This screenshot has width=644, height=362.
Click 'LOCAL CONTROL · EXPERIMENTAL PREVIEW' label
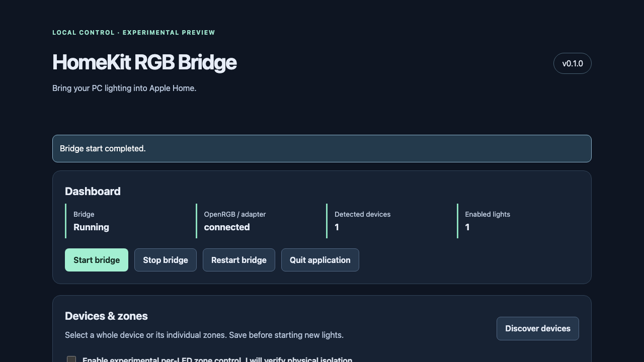coord(134,33)
